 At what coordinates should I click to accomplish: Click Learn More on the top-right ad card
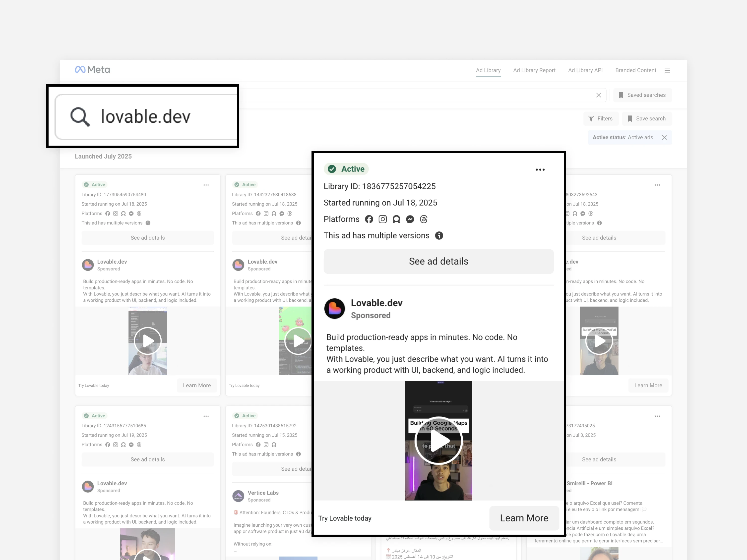[x=648, y=386]
